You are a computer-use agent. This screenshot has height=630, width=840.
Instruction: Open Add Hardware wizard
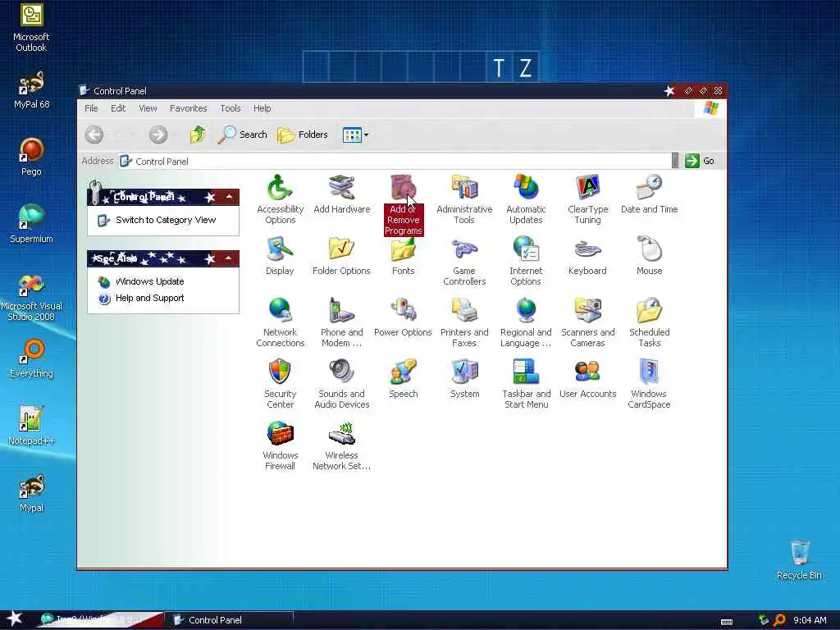342,194
